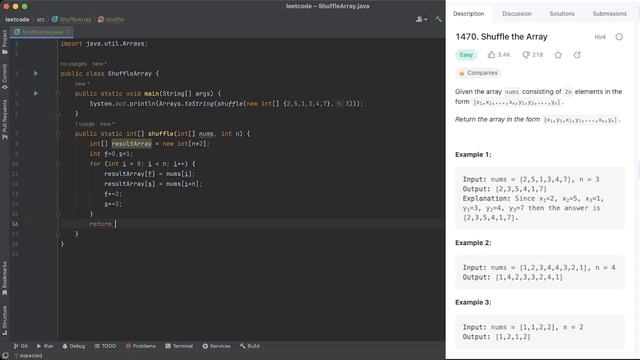Open the TODO tool window
Image resolution: width=640 pixels, height=360 pixels.
[x=105, y=346]
